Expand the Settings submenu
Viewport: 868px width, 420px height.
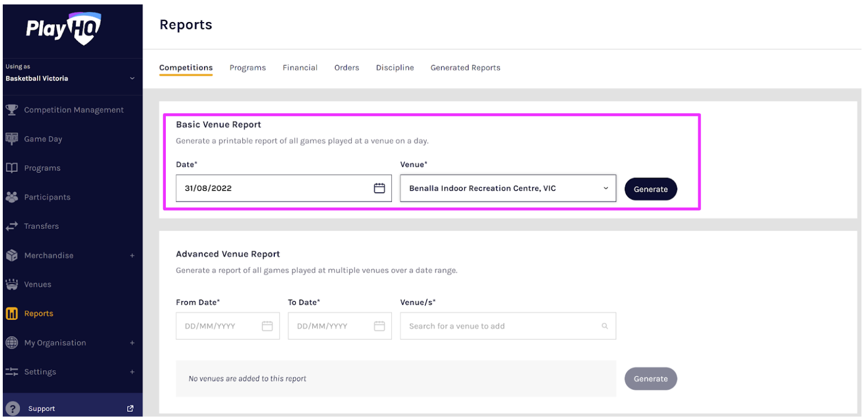132,372
